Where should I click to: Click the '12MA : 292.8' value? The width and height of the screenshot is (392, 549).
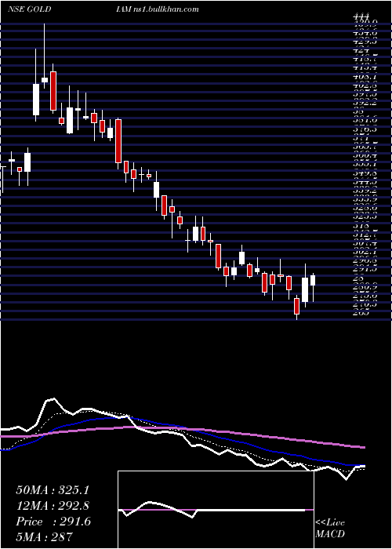53,506
